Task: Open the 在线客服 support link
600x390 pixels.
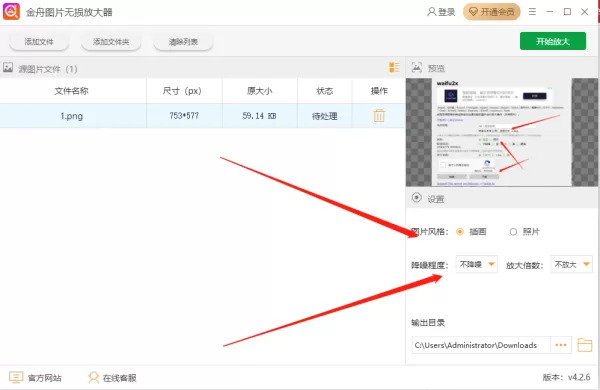Action: pos(112,378)
